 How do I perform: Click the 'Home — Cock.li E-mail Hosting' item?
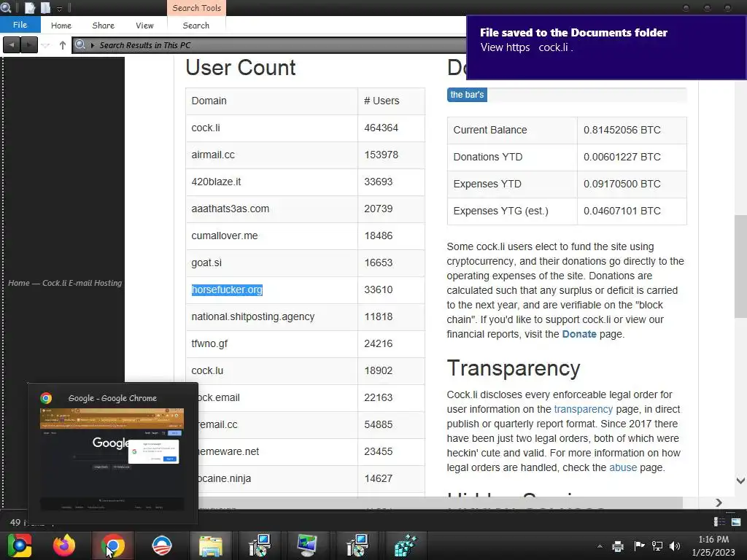[x=65, y=283]
